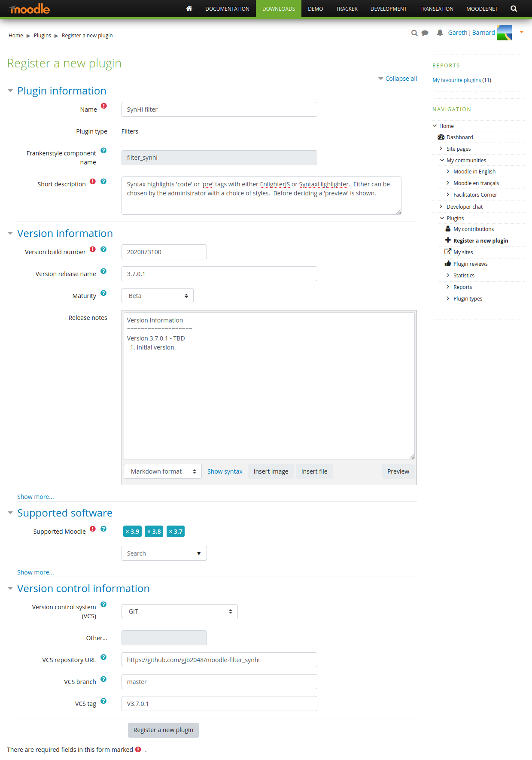The width and height of the screenshot is (532, 760).
Task: Collapse the Version information section
Action: pos(10,234)
